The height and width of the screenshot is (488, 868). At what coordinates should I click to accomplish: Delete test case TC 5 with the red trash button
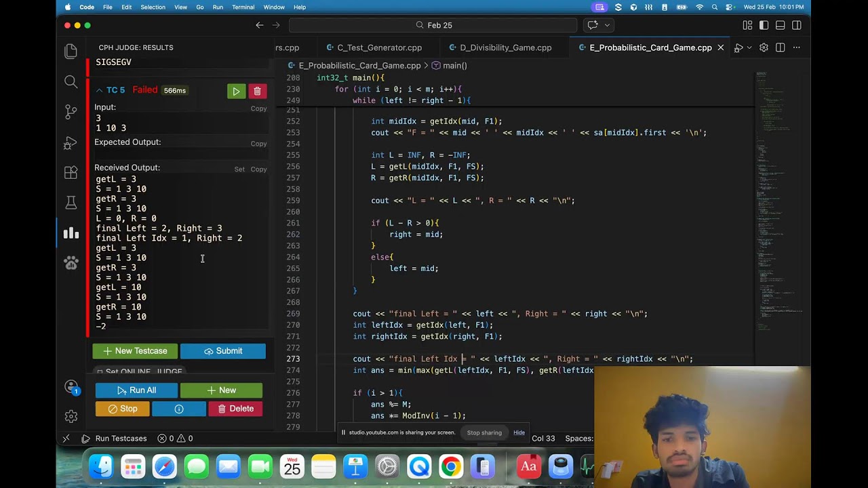(257, 91)
